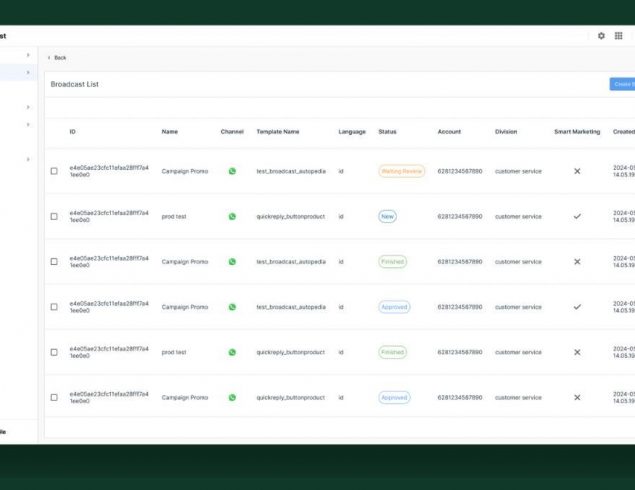Click Smart Marketing checkmark in New status row
Viewport: 635px width, 490px height.
(577, 216)
